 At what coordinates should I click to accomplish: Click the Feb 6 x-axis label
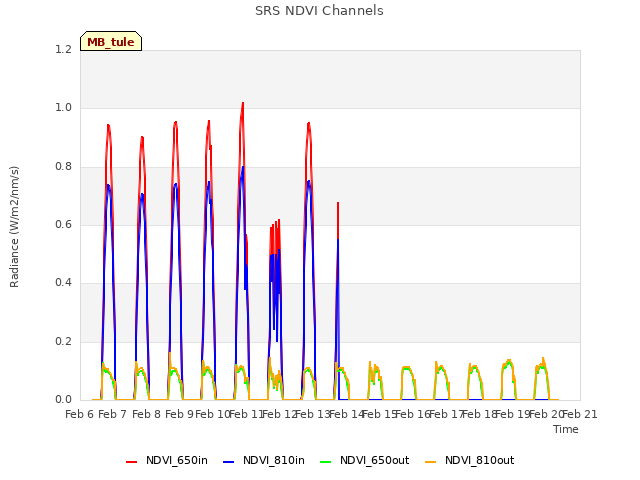coord(80,414)
